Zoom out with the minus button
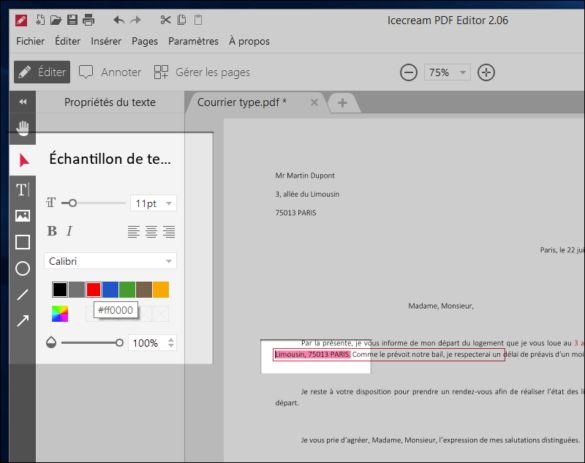This screenshot has width=585, height=463. click(409, 72)
